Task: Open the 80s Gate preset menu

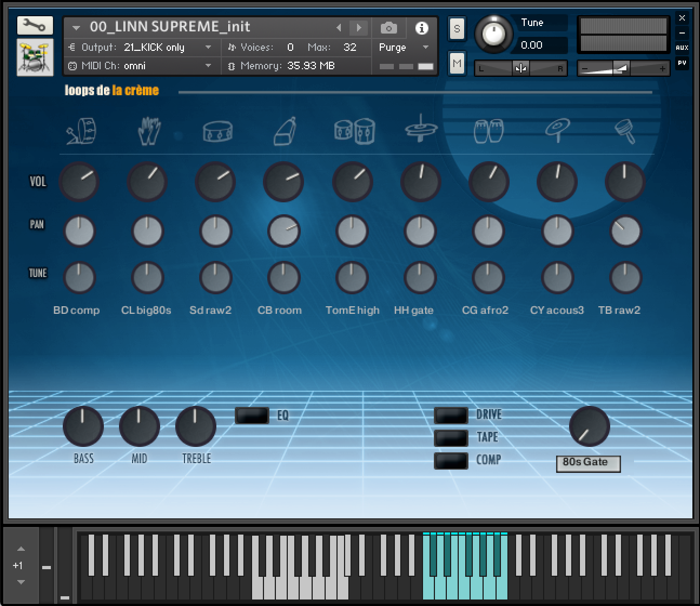Action: pos(588,463)
